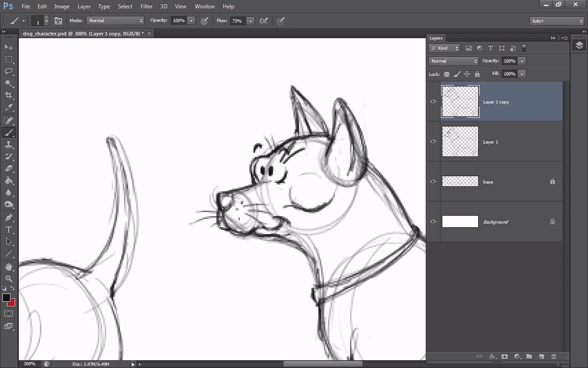
Task: Open the Filter menu
Action: tap(147, 6)
